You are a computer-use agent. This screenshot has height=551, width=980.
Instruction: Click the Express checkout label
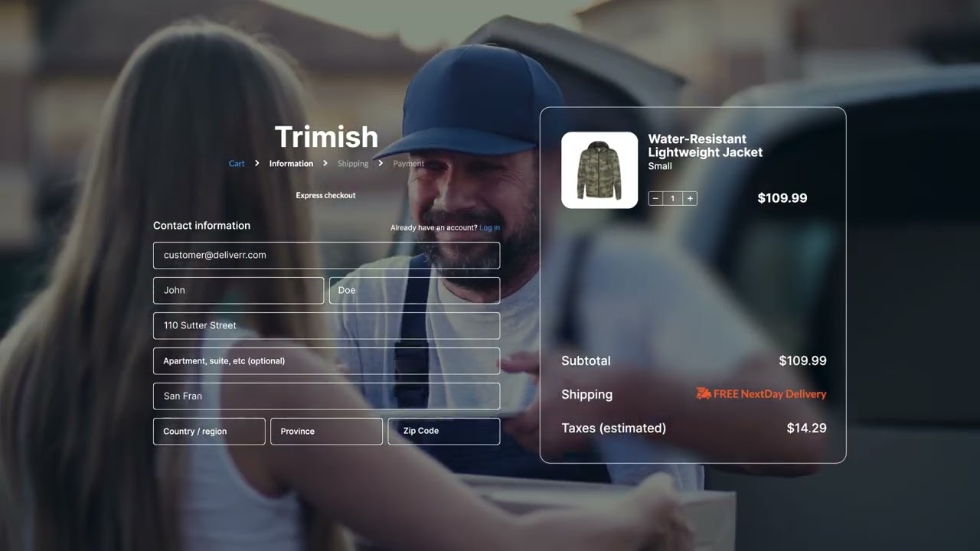coord(325,195)
